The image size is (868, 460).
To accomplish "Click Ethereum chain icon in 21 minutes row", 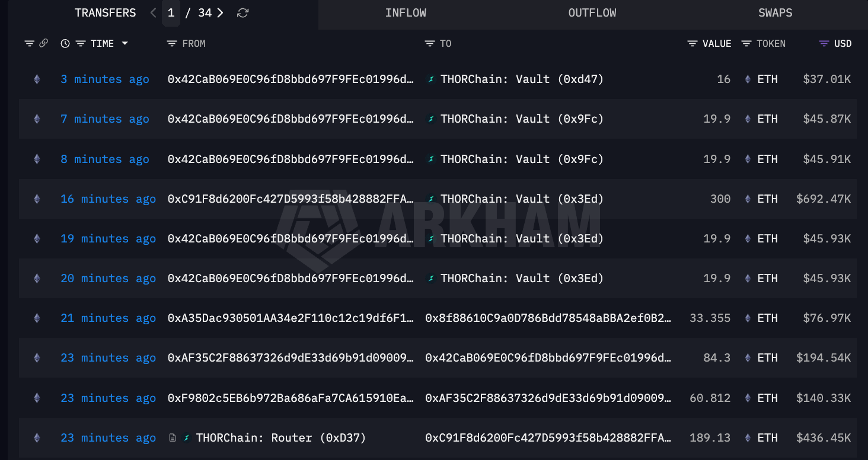I will pos(37,318).
